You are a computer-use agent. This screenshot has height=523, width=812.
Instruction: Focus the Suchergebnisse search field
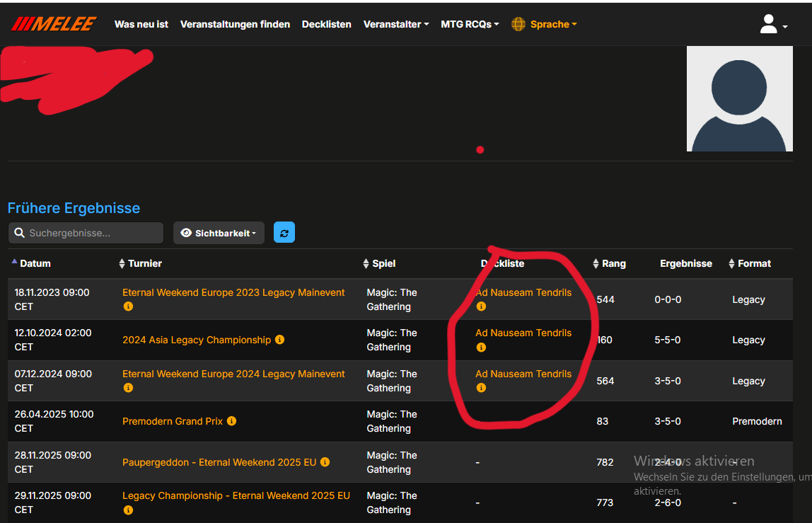click(86, 233)
